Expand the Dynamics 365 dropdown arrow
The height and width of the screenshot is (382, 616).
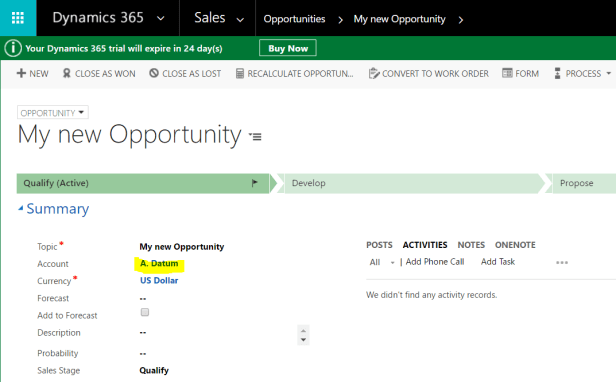[x=160, y=18]
